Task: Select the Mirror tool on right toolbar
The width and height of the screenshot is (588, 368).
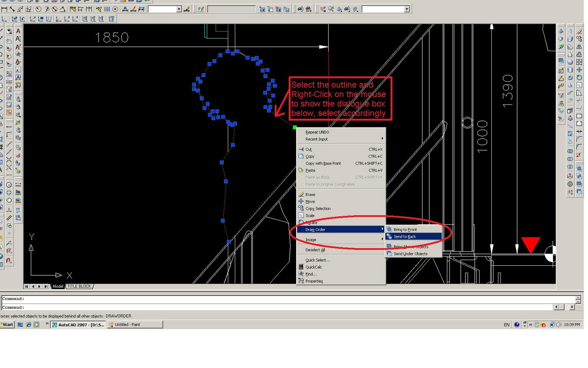Action: point(580,46)
